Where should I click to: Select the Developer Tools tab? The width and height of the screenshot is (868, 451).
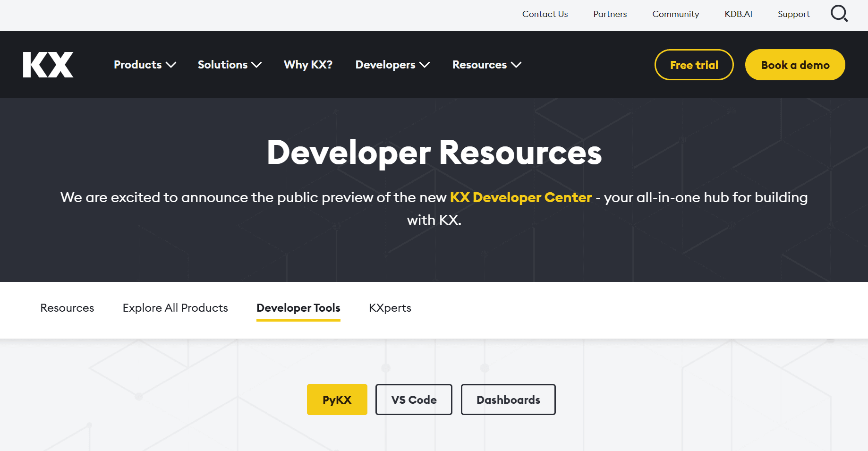[298, 308]
